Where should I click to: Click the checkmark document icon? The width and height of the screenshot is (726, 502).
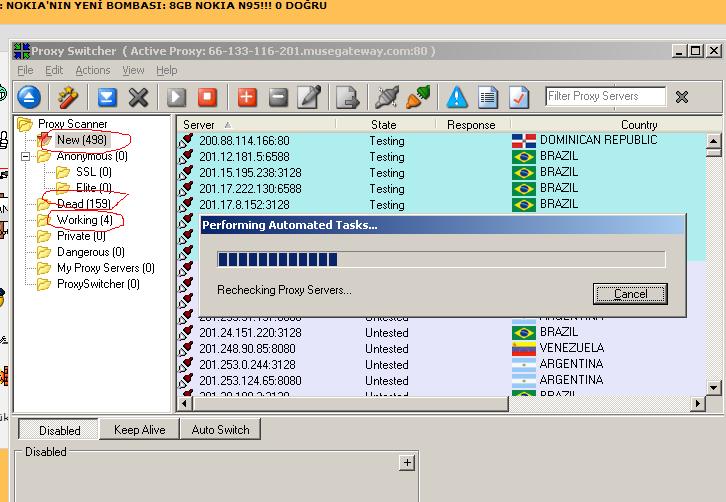click(x=519, y=97)
